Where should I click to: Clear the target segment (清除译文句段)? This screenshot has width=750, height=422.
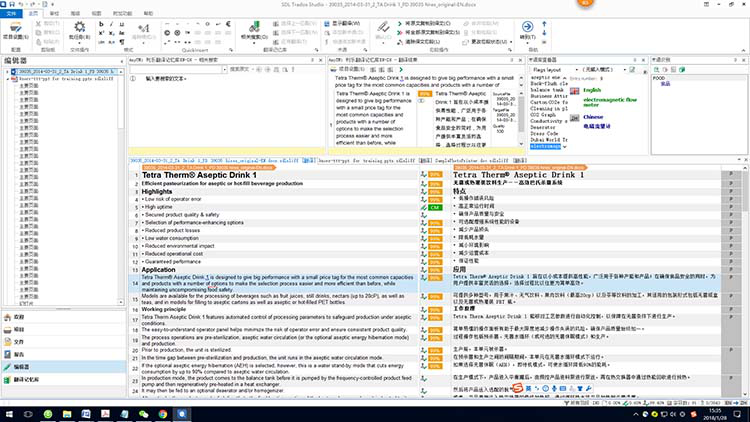click(x=419, y=42)
